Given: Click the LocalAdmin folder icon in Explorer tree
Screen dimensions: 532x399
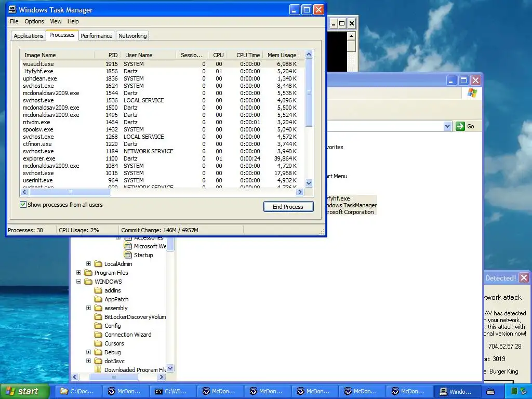Looking at the screenshot, I should click(98, 263).
